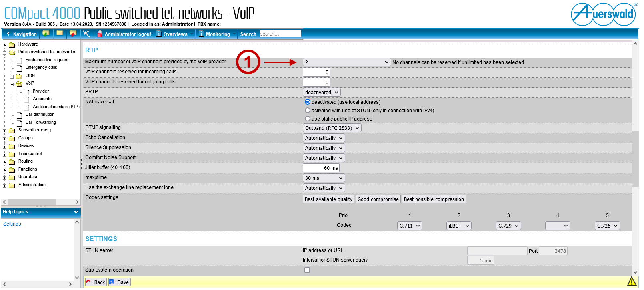
Task: Select activated with use of STUN option
Action: tap(308, 110)
